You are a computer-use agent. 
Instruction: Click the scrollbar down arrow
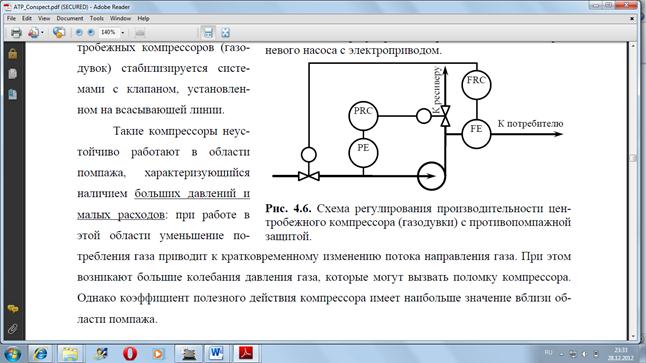pos(633,337)
